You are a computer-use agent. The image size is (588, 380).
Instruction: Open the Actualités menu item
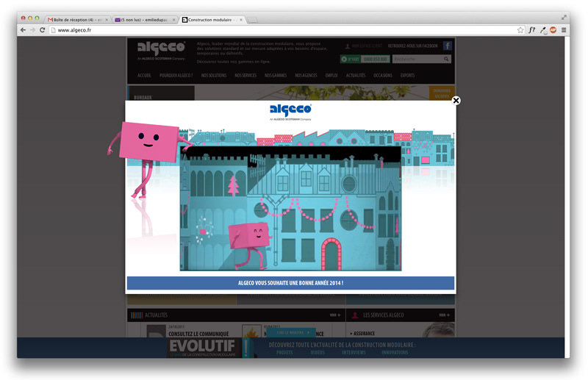click(x=356, y=76)
